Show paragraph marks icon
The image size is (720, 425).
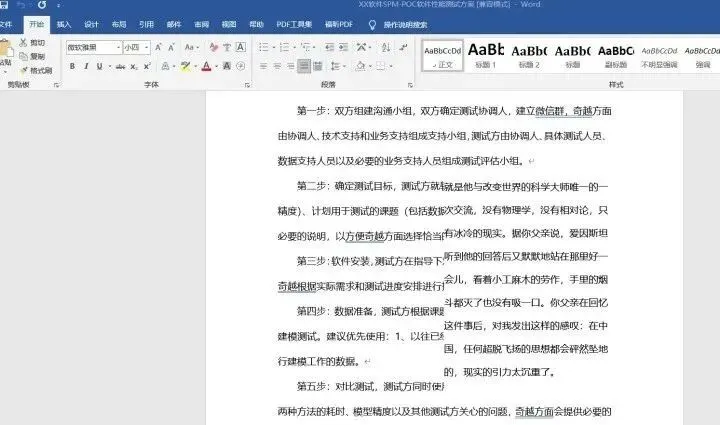click(403, 47)
